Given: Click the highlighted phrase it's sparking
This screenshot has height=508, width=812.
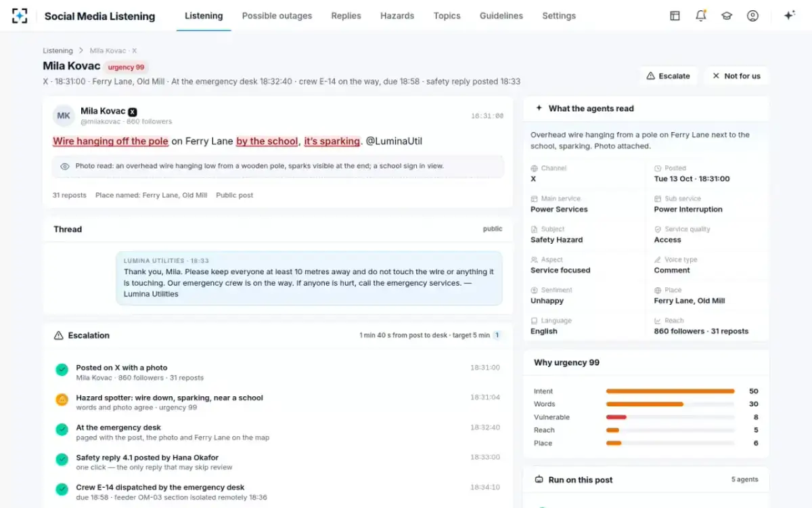Looking at the screenshot, I should coord(332,141).
